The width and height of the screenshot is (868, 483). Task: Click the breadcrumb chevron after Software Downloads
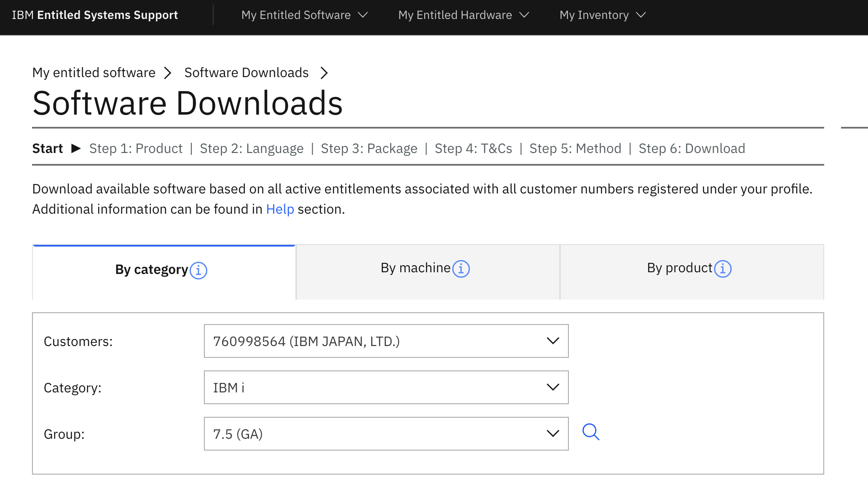coord(324,72)
